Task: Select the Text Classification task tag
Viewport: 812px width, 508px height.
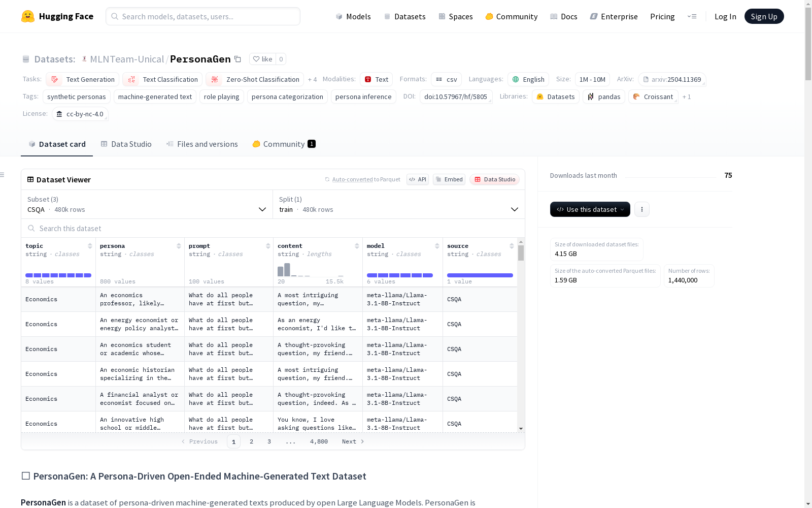Action: (162, 79)
